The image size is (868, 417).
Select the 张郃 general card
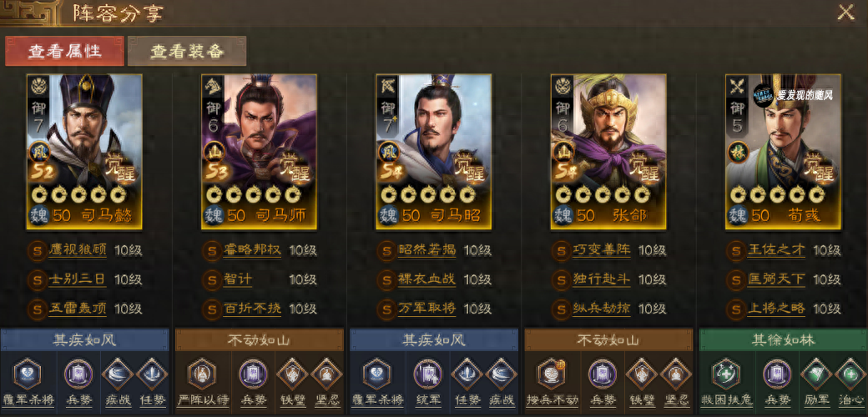(x=608, y=152)
